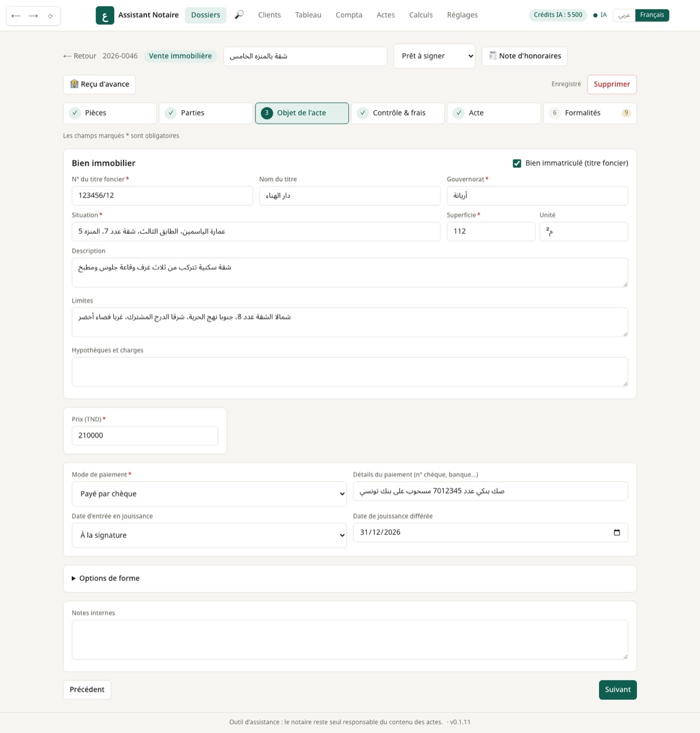Click the Pièces step checkmark icon
700x733 pixels.
[x=75, y=113]
